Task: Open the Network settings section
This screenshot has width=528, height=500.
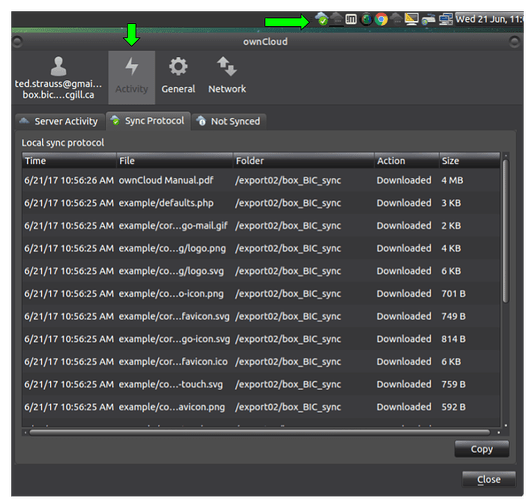Action: pyautogui.click(x=227, y=76)
